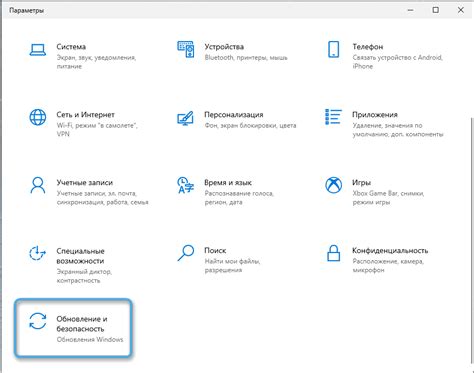This screenshot has height=373, width=474.
Task: Click 'Обновления Windows' description
Action: click(x=90, y=340)
